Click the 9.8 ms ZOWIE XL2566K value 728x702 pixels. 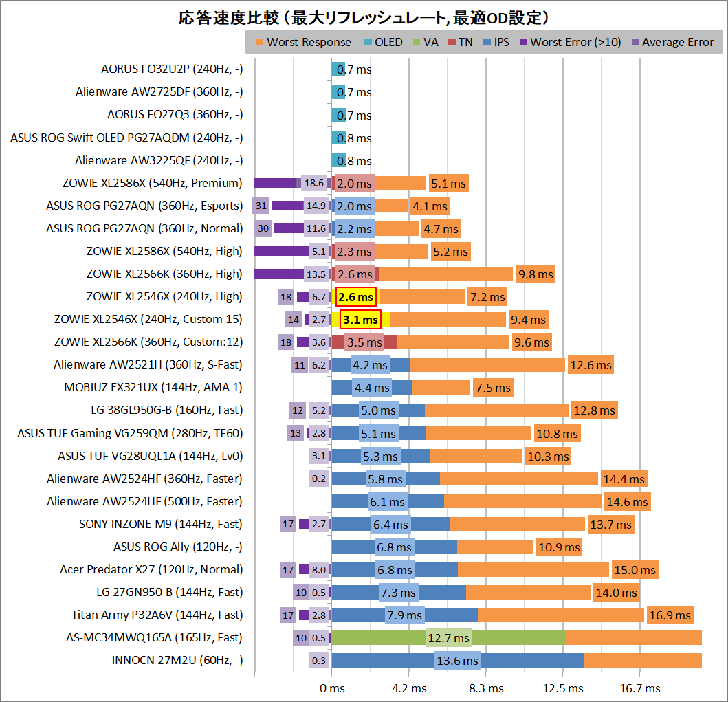(536, 274)
